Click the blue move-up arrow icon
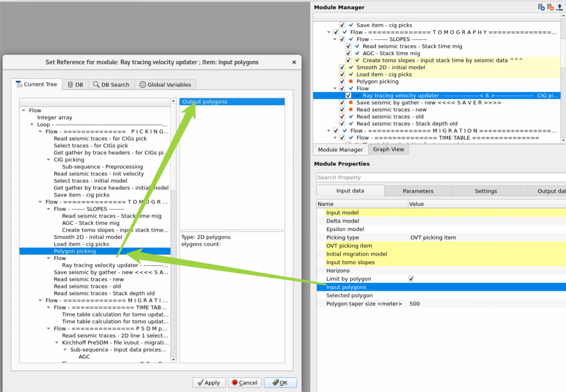The width and height of the screenshot is (566, 392). [x=559, y=7]
